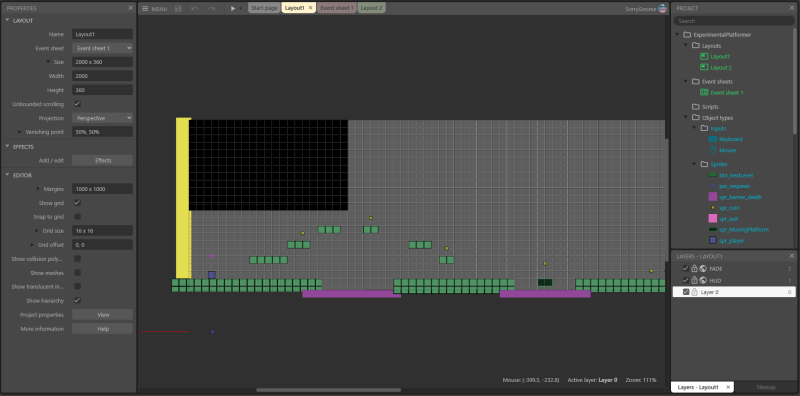Click the user account avatar icon
Viewport: 800px width, 396px height.
(x=662, y=9)
